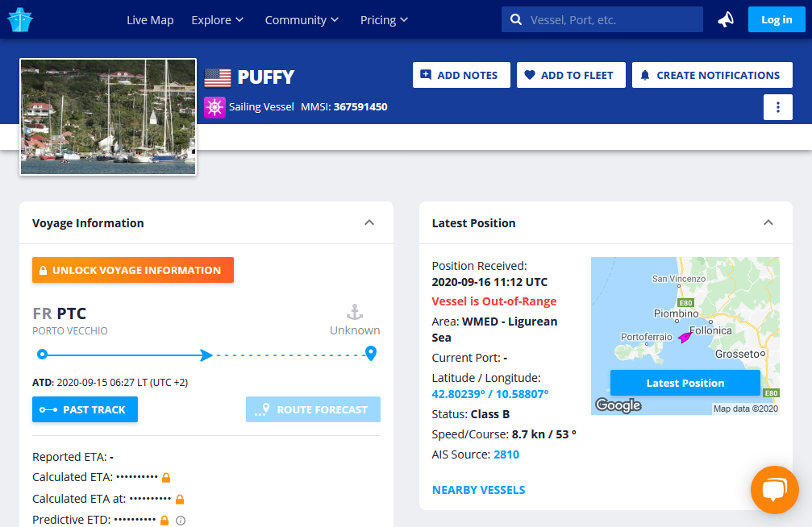Screen dimensions: 812x527
Task: Click the Calculated ETA at lock icon
Action: (180, 499)
